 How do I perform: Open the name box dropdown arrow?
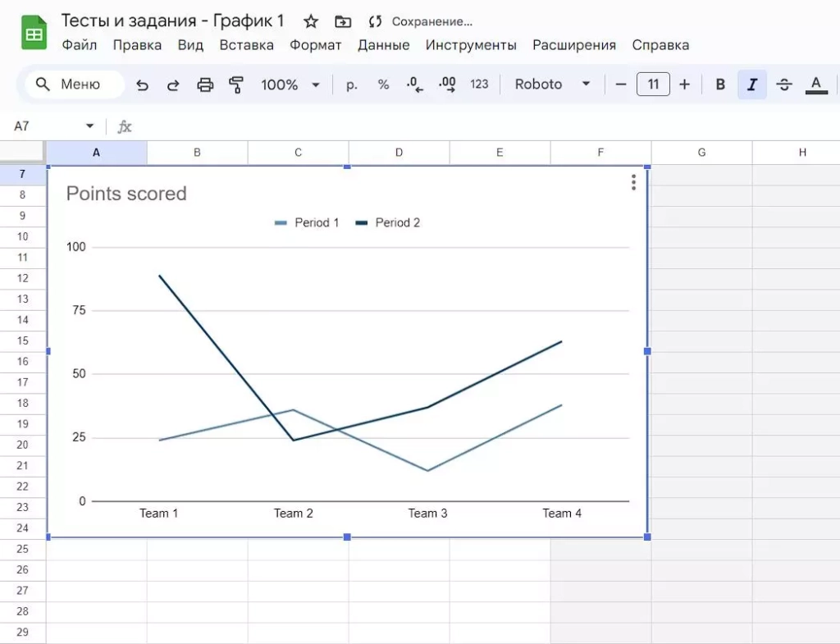pyautogui.click(x=89, y=126)
